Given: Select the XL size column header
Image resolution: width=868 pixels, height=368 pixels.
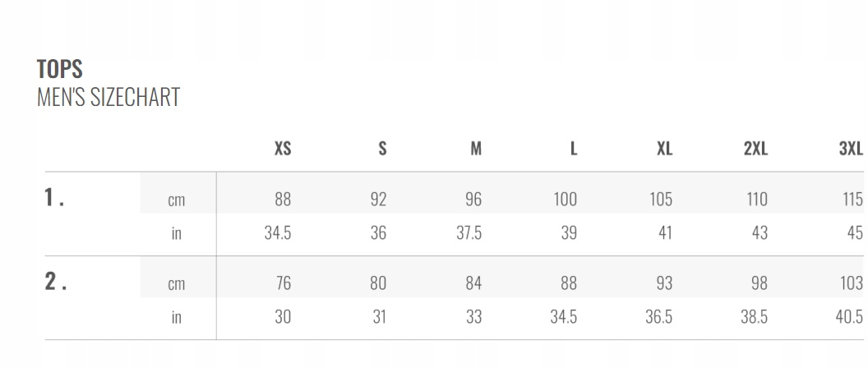Looking at the screenshot, I should coord(664,149).
